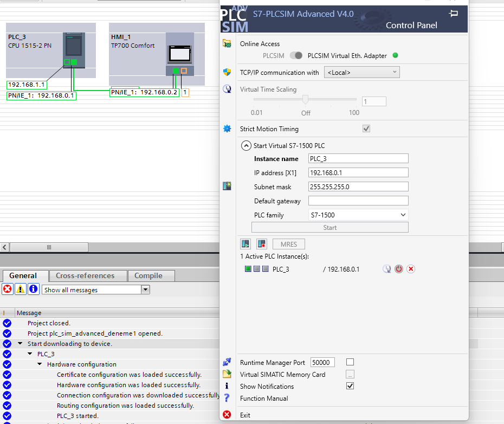Click the red Exit icon
The width and height of the screenshot is (504, 424).
pos(227,414)
